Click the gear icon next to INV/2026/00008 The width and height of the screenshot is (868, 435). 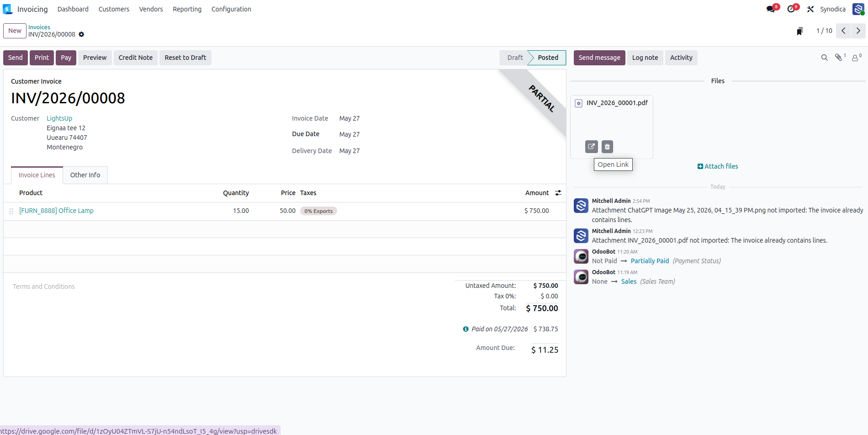[81, 34]
